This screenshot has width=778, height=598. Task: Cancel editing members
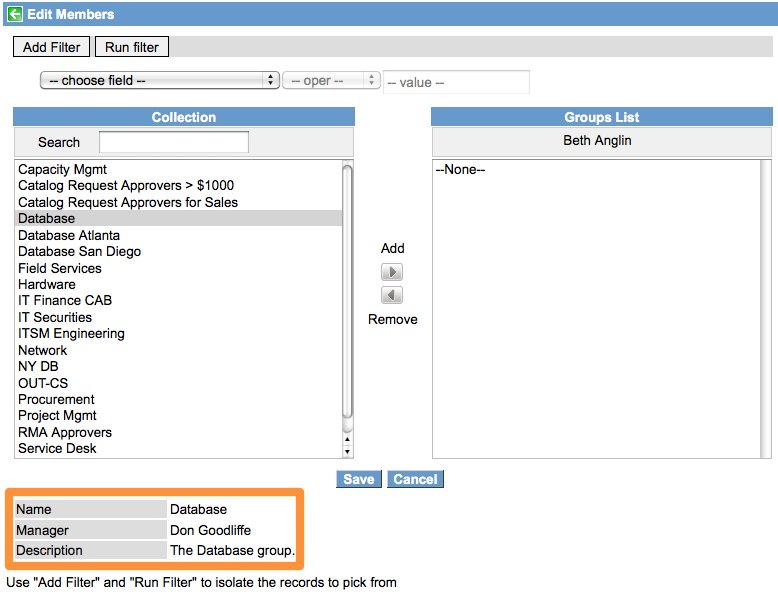[x=415, y=479]
